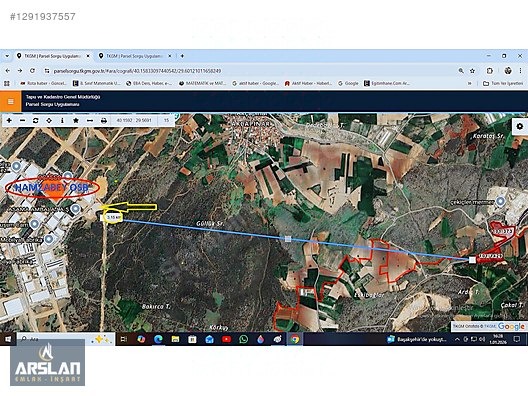Zoom in with the map plus tool

tap(9, 120)
